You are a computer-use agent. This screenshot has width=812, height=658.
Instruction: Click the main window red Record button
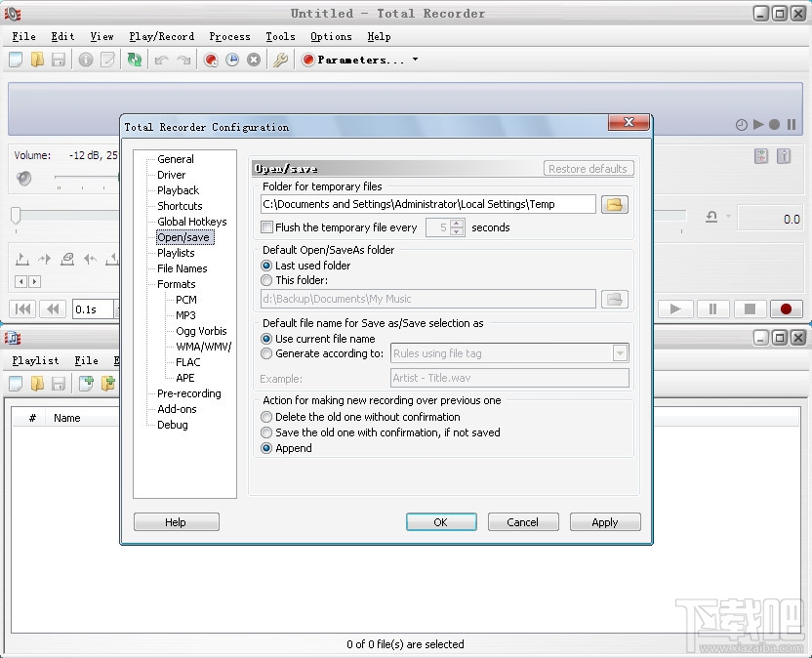point(786,309)
